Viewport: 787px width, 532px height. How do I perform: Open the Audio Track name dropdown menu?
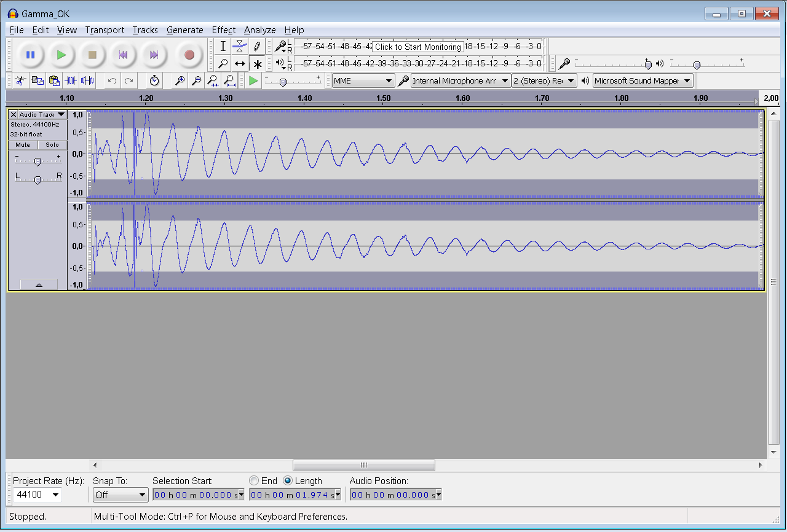(x=42, y=114)
